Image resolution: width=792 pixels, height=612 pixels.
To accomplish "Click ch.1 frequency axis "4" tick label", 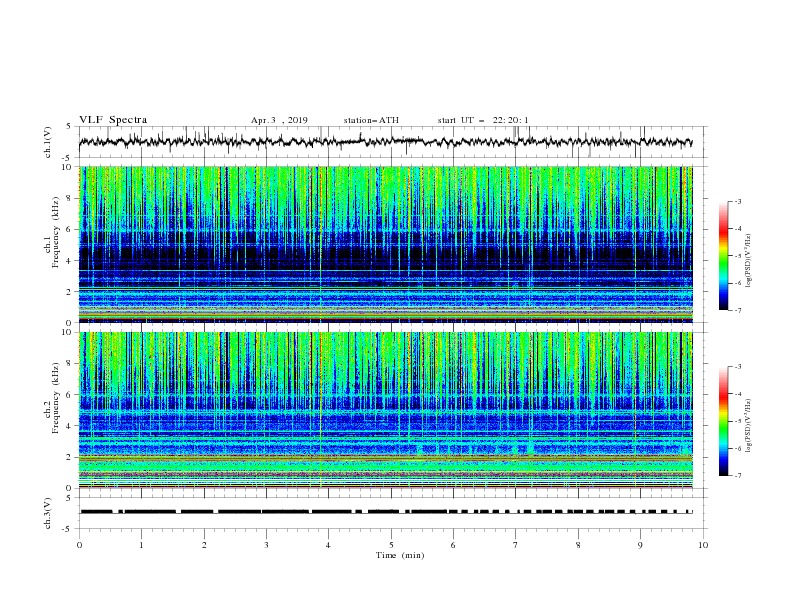I will pyautogui.click(x=70, y=261).
